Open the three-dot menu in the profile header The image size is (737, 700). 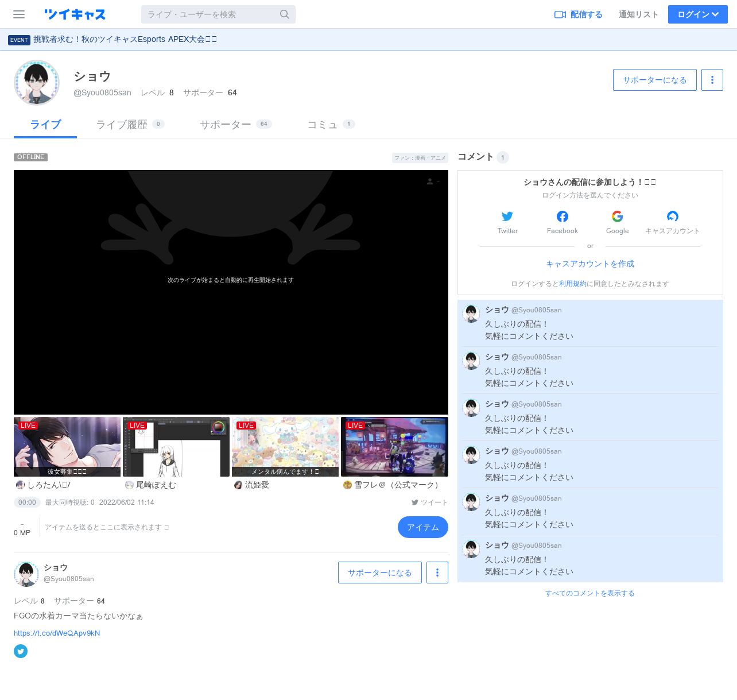coord(712,80)
